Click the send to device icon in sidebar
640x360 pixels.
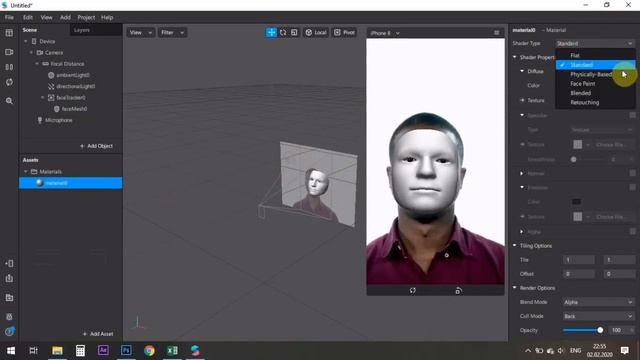click(9, 264)
